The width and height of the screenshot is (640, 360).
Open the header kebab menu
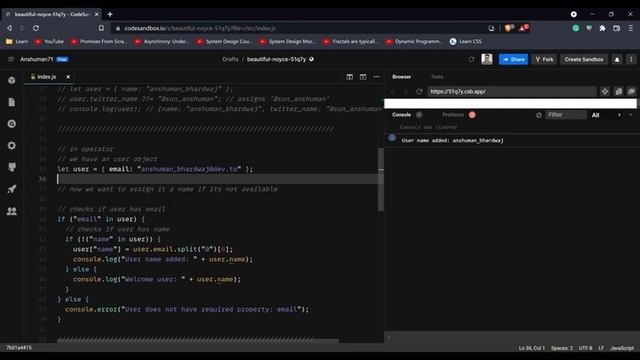631,60
